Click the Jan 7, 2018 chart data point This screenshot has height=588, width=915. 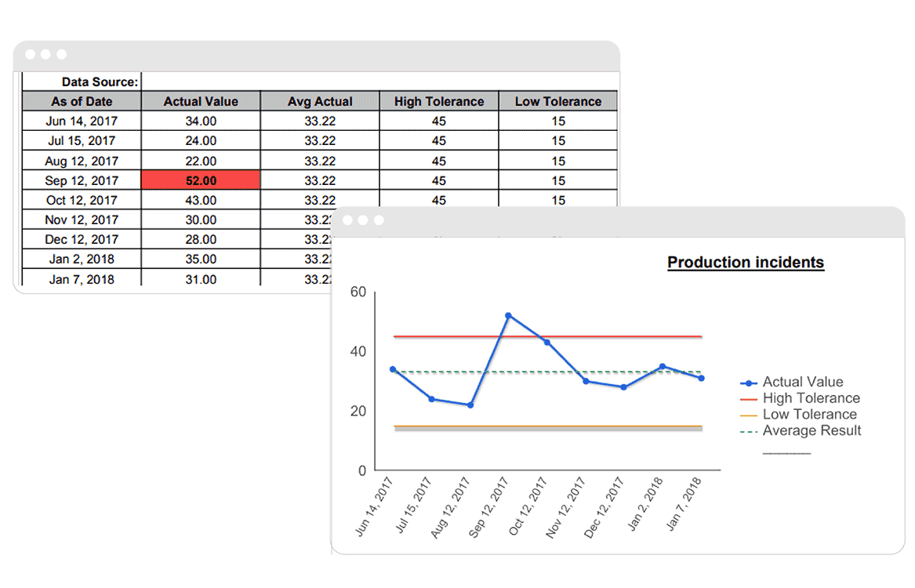[702, 378]
